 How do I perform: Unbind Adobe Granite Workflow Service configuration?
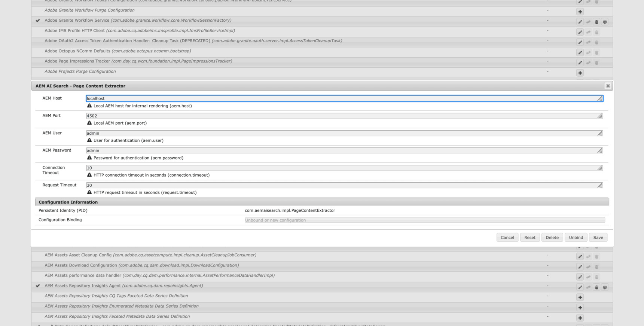588,22
